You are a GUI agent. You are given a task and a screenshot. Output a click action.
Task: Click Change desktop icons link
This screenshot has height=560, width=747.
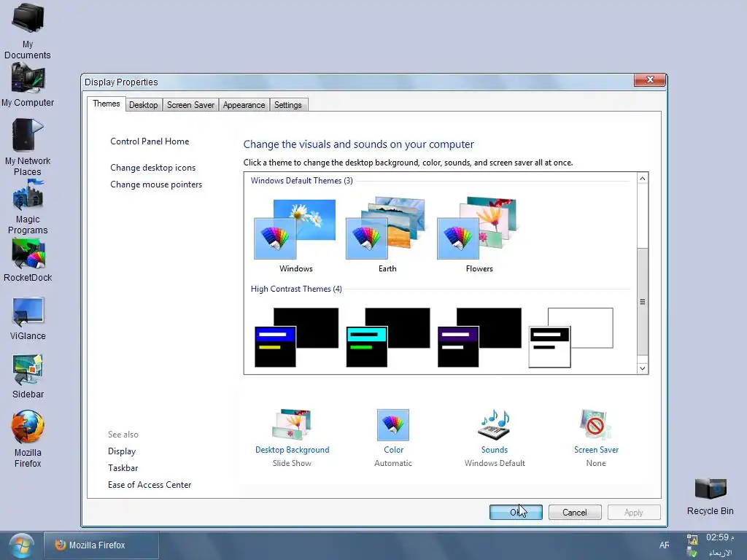[x=153, y=168]
